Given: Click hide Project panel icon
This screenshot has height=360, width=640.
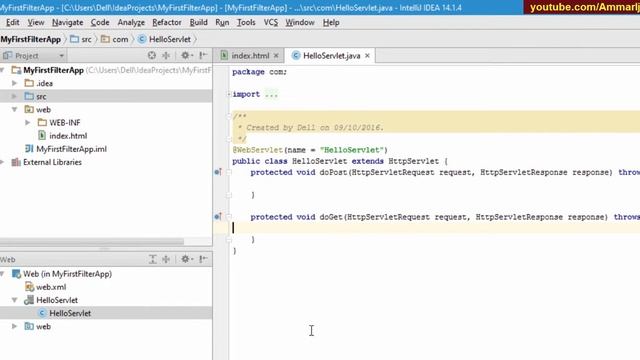Looking at the screenshot, I should point(203,55).
